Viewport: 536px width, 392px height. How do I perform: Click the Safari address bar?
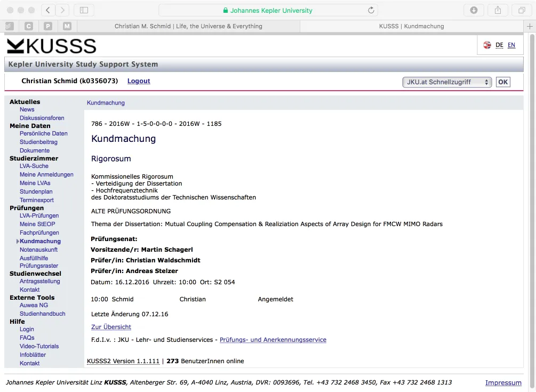pos(269,10)
